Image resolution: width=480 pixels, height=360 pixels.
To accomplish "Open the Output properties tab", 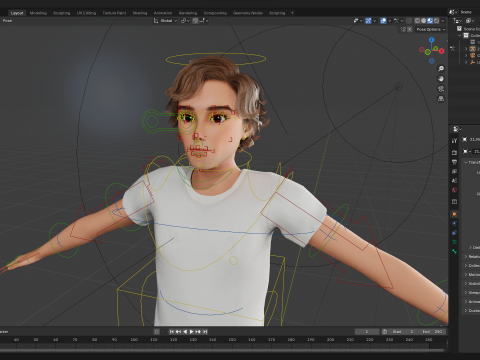I will (454, 162).
